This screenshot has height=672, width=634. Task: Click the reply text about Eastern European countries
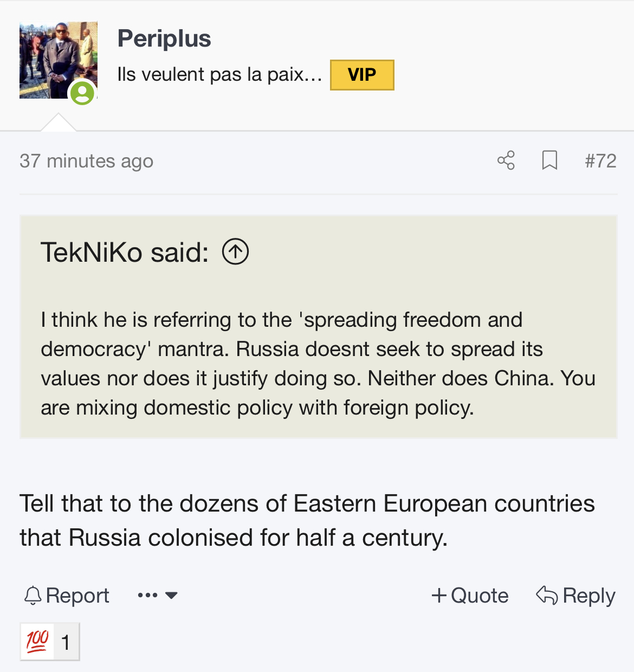click(x=307, y=520)
